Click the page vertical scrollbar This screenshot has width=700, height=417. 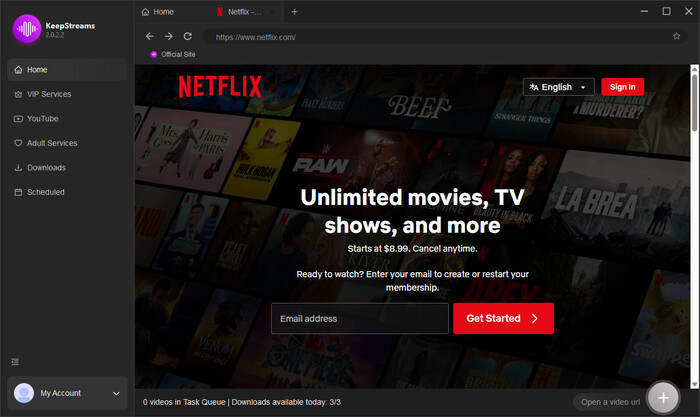pos(694,103)
